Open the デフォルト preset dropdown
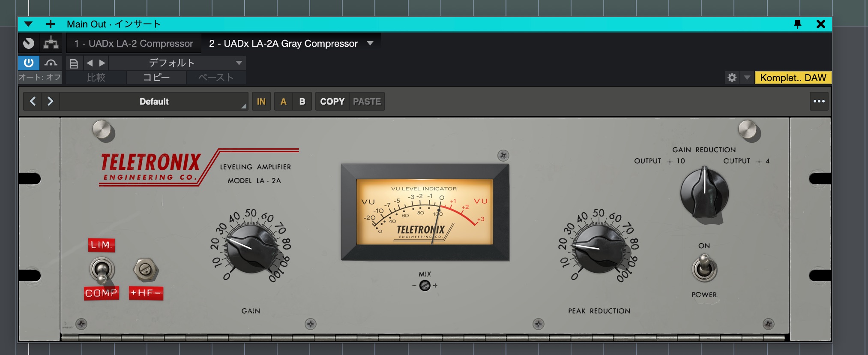Image resolution: width=868 pixels, height=355 pixels. point(177,63)
